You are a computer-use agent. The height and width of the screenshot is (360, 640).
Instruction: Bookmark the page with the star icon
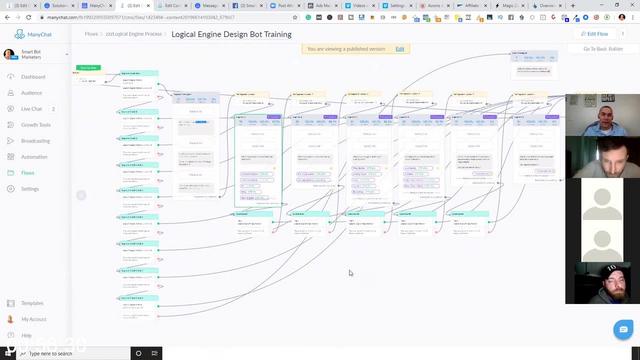(295, 18)
